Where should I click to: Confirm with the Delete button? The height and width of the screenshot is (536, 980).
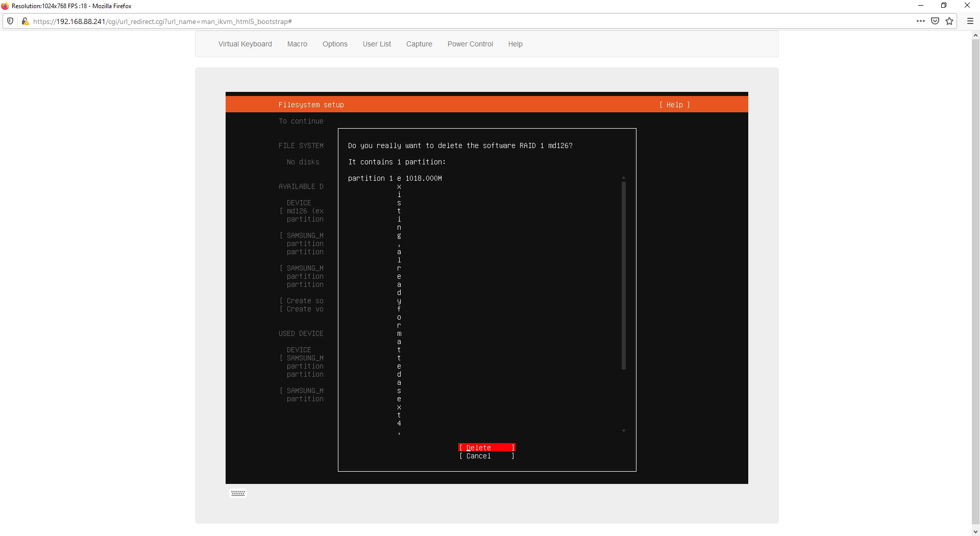487,448
